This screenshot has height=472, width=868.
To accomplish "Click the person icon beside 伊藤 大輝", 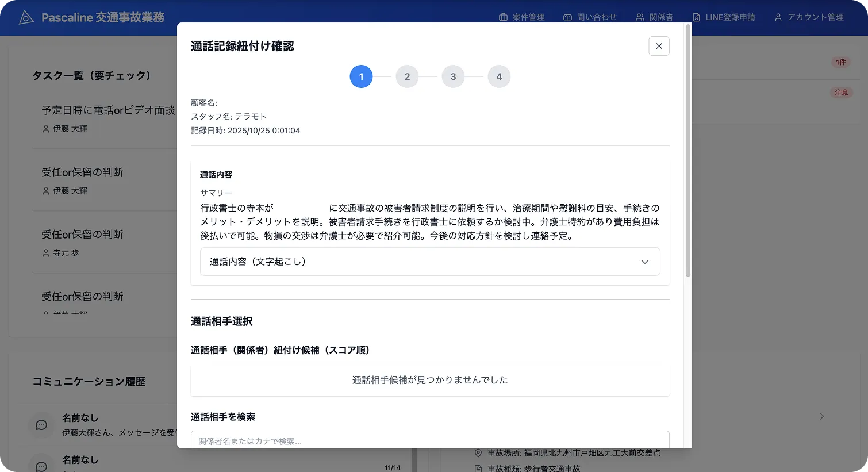I will point(45,129).
